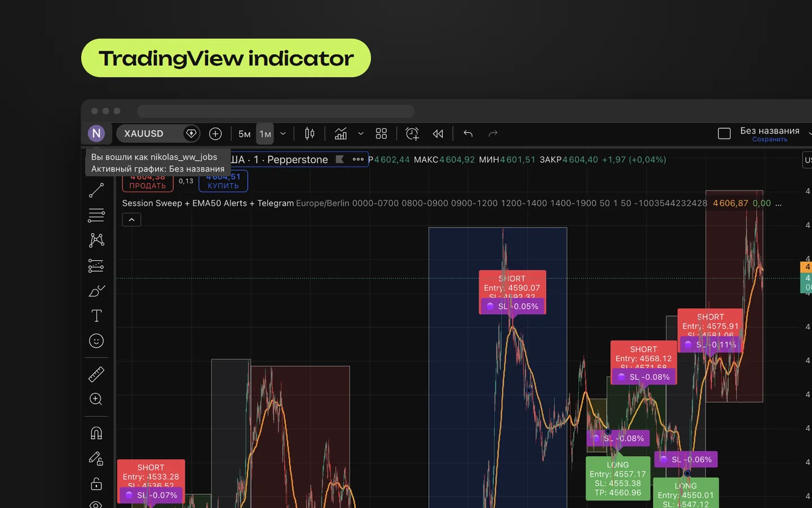Screen dimensions: 812x508
Task: Select the brush drawing tool
Action: click(96, 291)
